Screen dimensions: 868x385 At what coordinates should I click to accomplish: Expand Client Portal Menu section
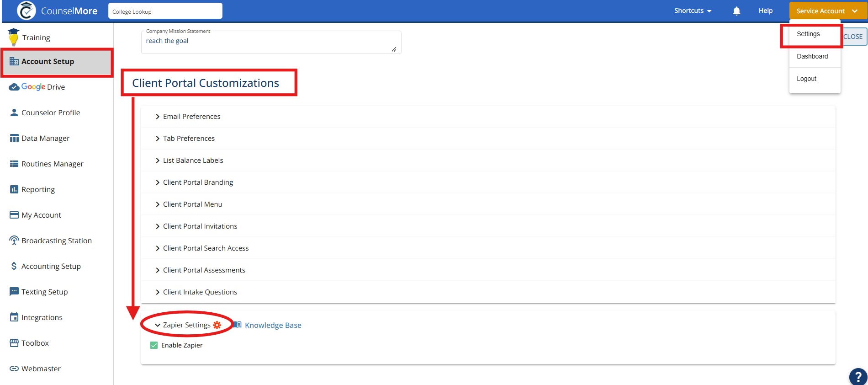[488, 204]
